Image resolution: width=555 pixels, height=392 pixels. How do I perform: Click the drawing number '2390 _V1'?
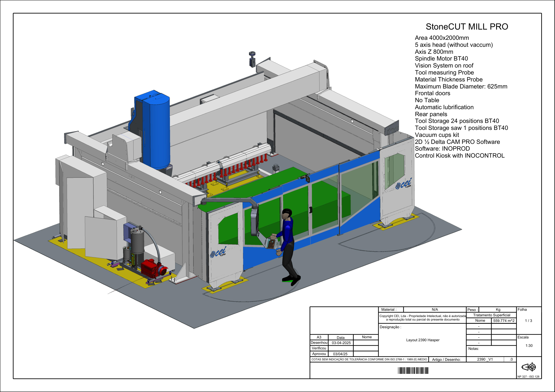pyautogui.click(x=485, y=359)
